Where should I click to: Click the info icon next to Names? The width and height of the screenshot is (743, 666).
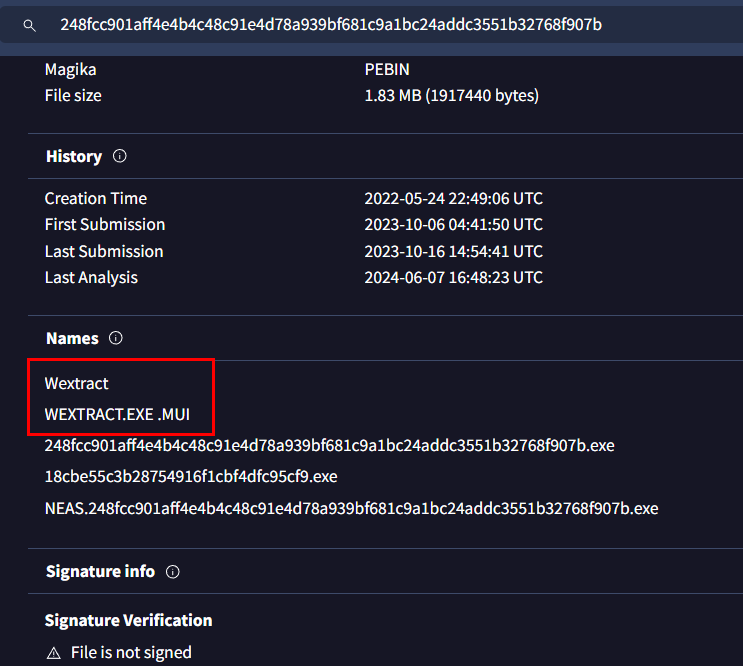pos(115,338)
